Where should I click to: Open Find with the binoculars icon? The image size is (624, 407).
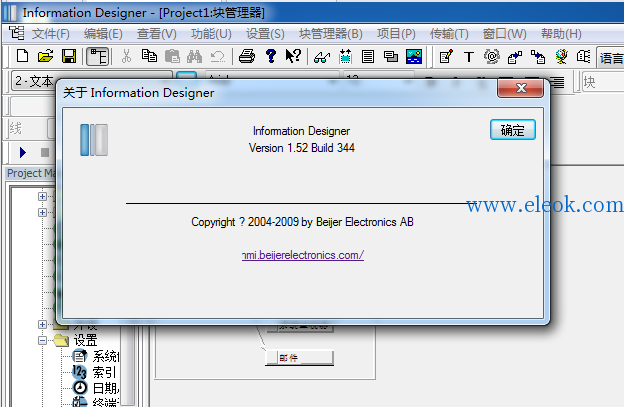pos(195,56)
